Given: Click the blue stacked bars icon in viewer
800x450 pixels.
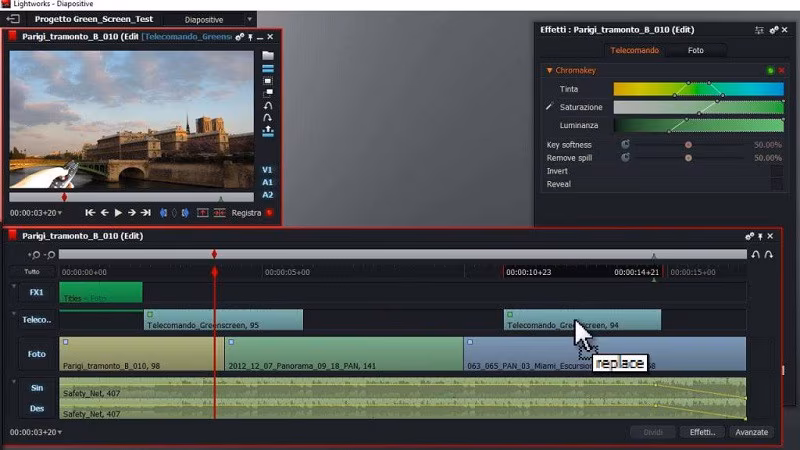Looking at the screenshot, I should click(x=268, y=68).
